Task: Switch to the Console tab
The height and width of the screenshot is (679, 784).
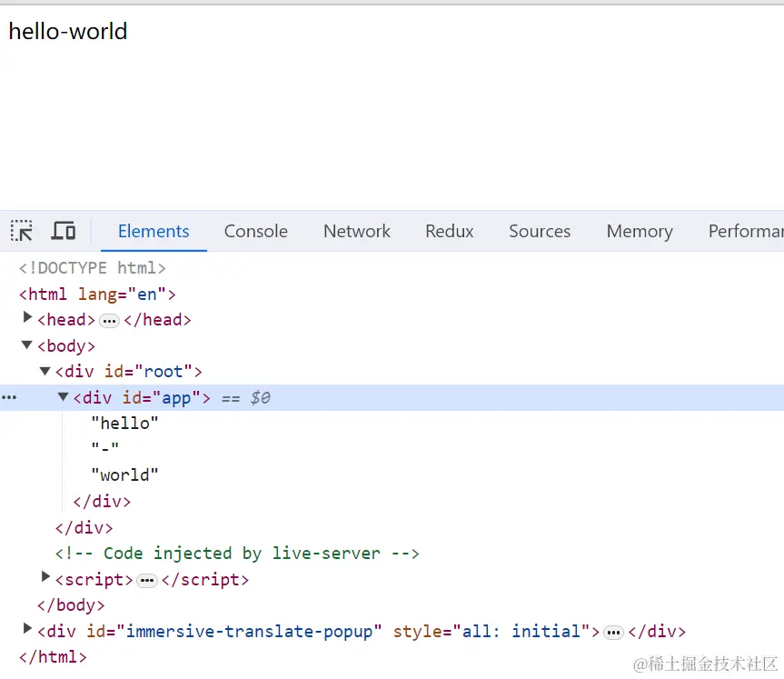Action: click(255, 231)
